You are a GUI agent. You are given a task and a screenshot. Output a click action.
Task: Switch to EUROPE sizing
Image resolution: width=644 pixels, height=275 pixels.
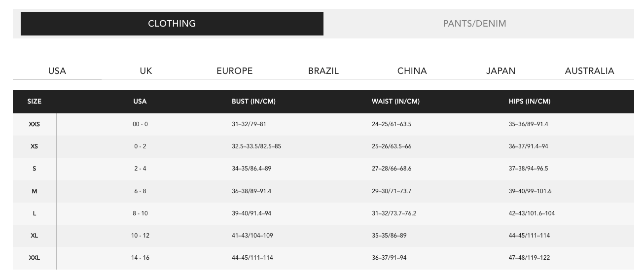click(235, 71)
